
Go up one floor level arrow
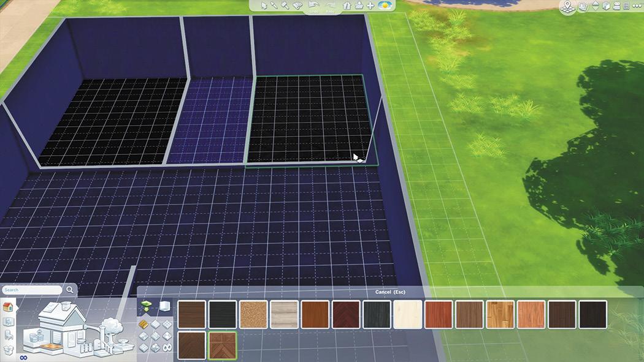point(595,3)
